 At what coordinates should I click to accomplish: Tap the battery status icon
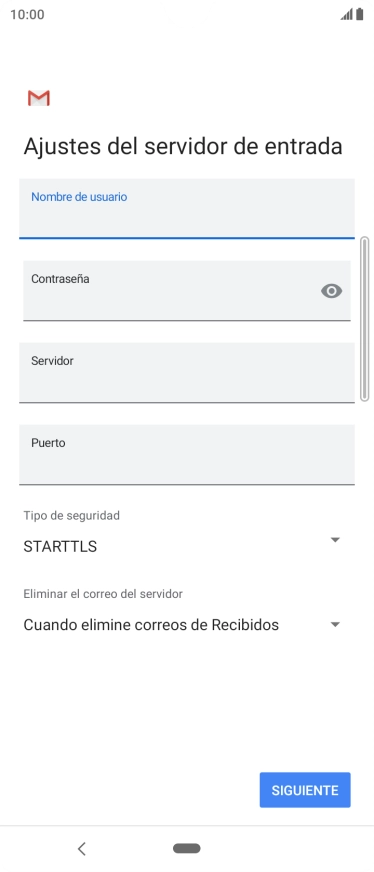click(360, 14)
